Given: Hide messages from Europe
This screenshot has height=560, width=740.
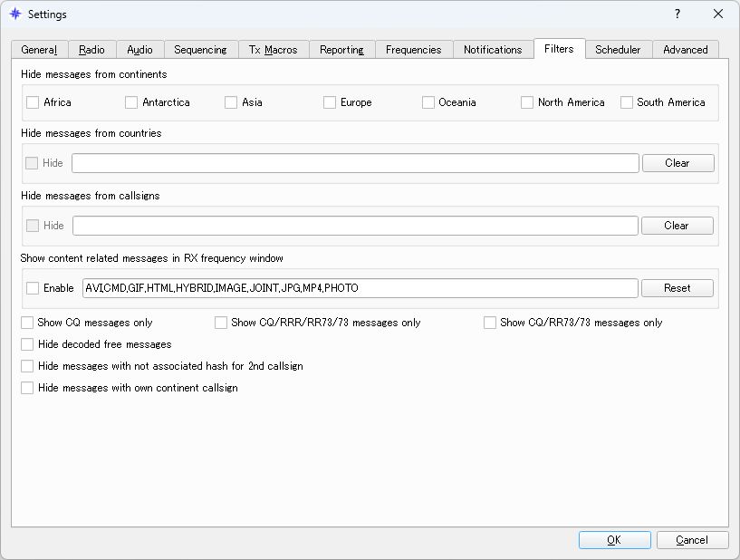Looking at the screenshot, I should click(x=329, y=102).
